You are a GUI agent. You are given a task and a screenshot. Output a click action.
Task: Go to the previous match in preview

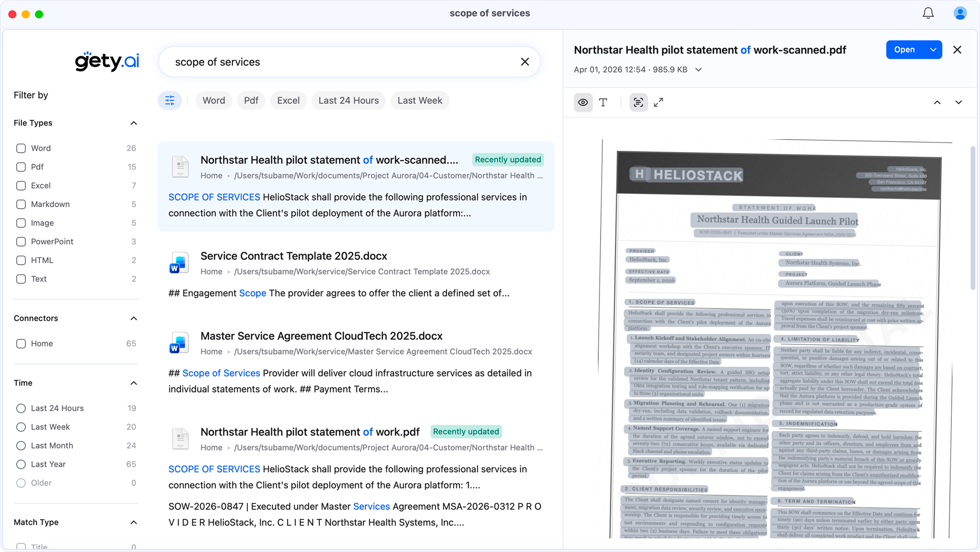point(937,102)
